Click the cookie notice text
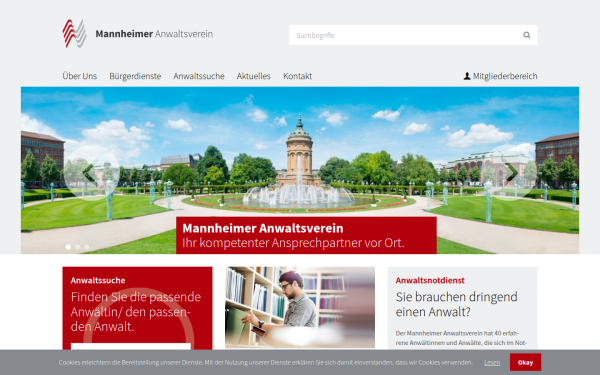The width and height of the screenshot is (600, 375). pos(266,362)
